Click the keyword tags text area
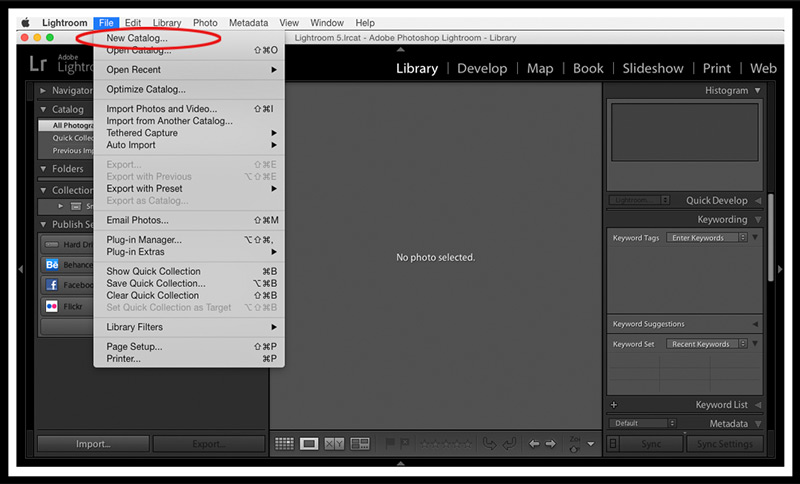 (x=684, y=278)
